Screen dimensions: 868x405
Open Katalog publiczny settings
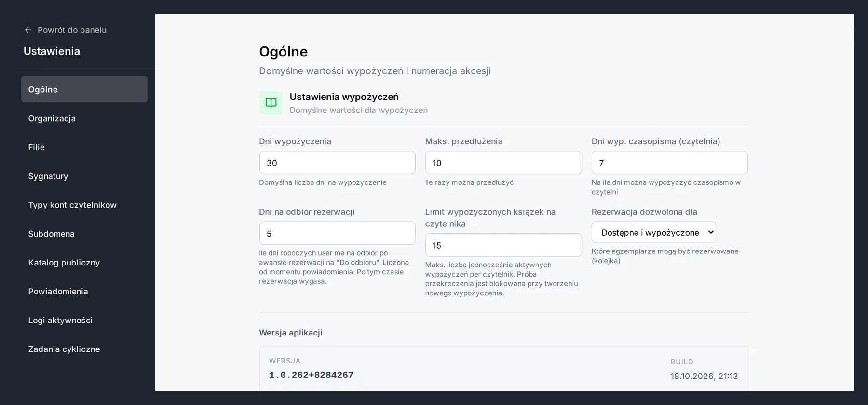(84, 263)
